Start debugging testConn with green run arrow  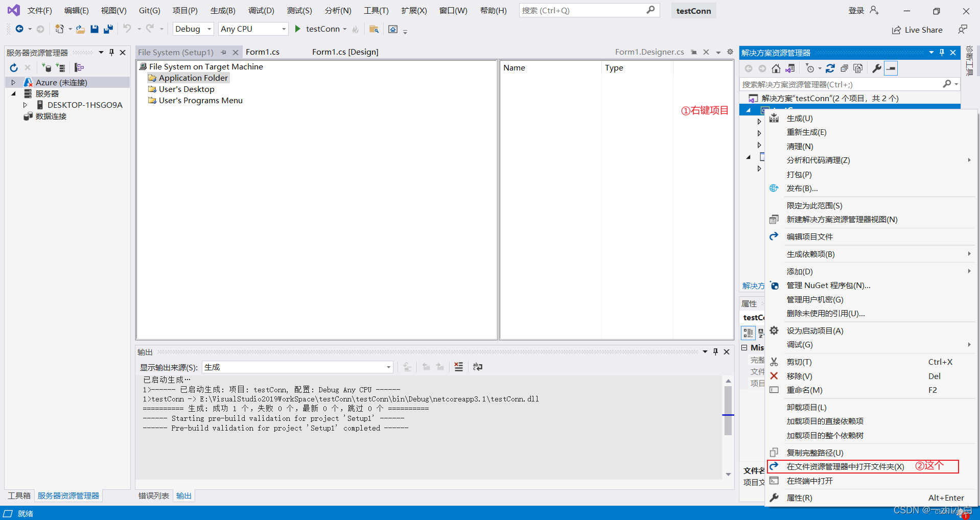[297, 29]
